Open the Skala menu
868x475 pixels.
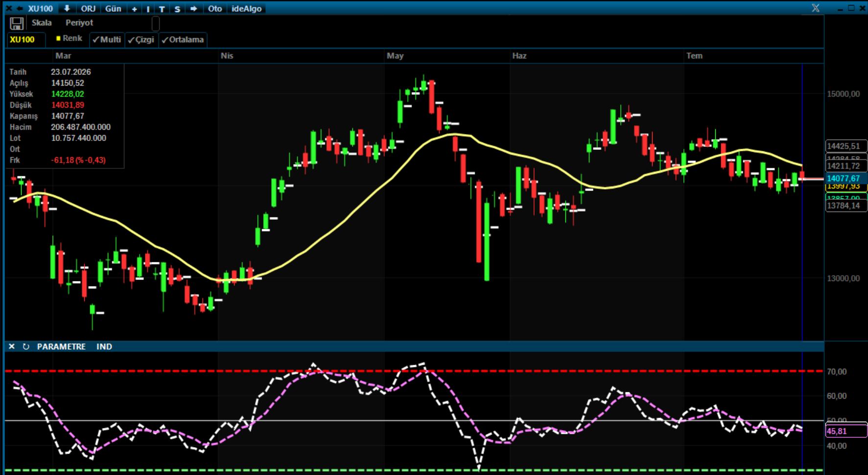pos(42,23)
